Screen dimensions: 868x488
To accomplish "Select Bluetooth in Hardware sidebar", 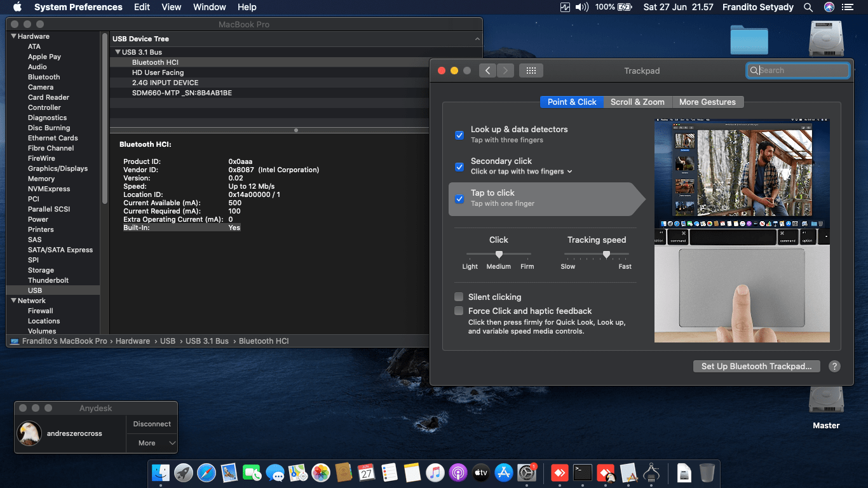I will click(44, 77).
